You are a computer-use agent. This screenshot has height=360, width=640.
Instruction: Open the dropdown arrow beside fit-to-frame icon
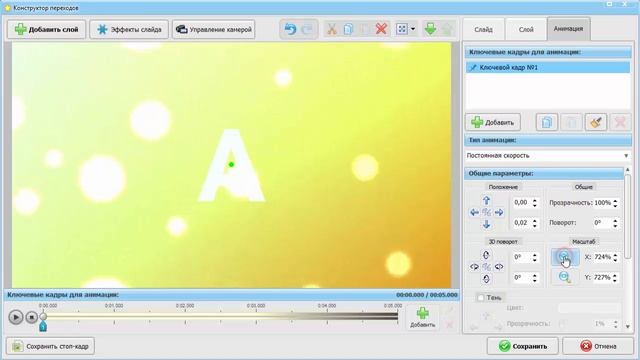[x=413, y=29]
